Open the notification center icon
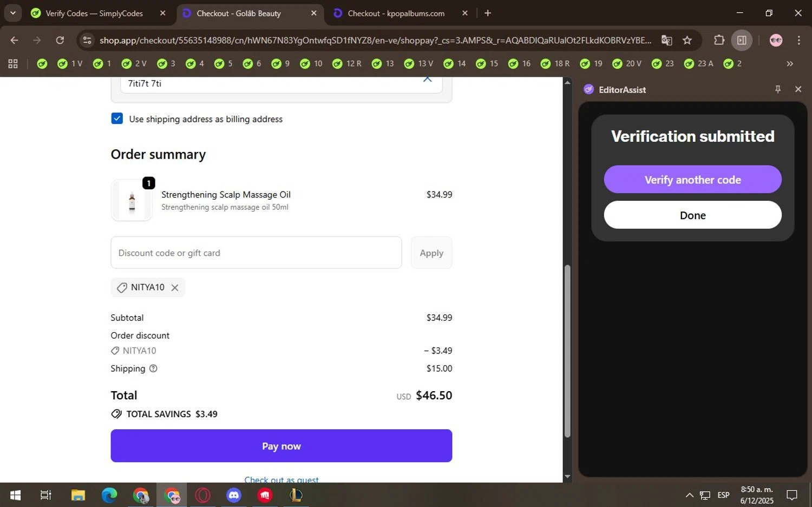812x507 pixels. coord(792,495)
